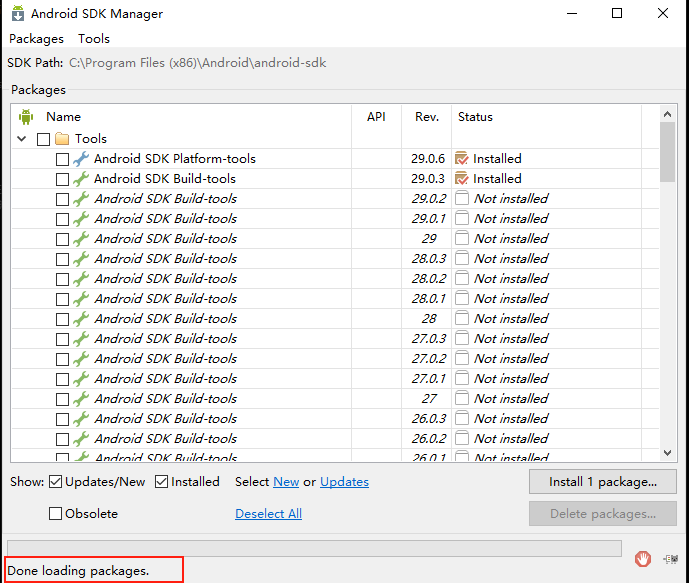Click the Build-tools 29.0.2 wrench icon
Screen dimensions: 689x583
click(x=81, y=199)
